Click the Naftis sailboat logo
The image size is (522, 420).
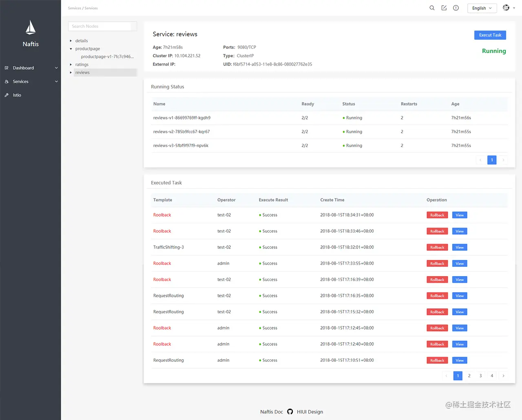pos(31,28)
